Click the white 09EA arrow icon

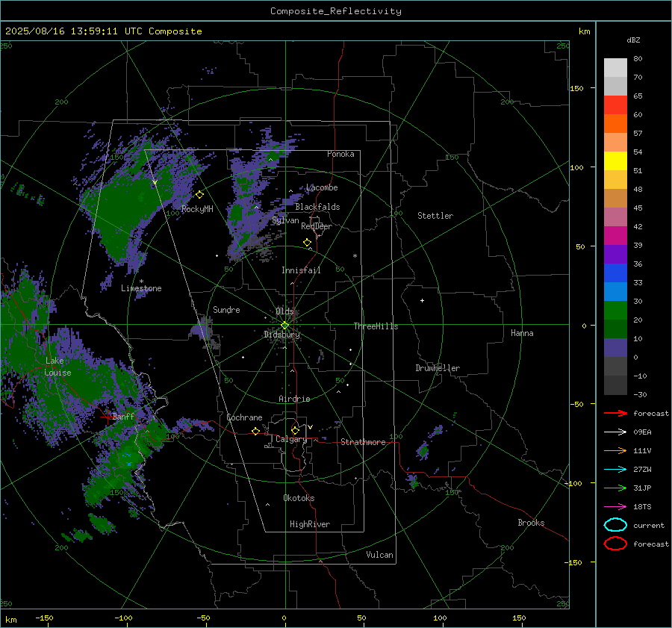pyautogui.click(x=615, y=432)
